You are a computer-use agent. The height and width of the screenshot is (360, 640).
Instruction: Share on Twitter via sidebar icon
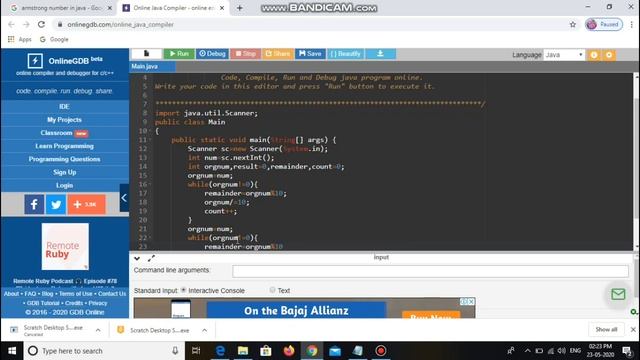(56, 204)
